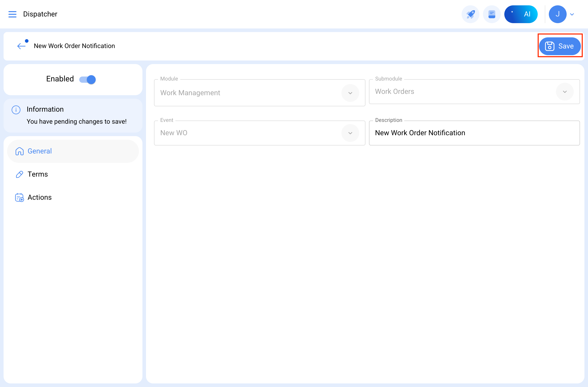588x387 pixels.
Task: Click the Work Management module field
Action: click(x=260, y=93)
